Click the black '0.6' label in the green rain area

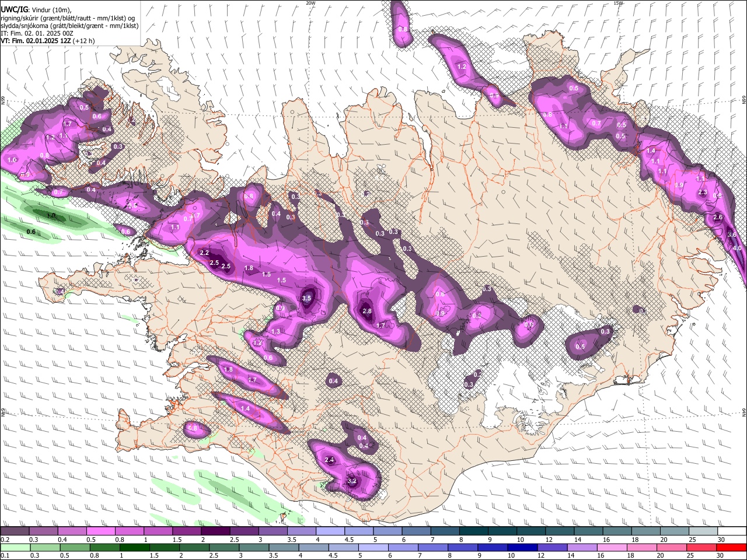pos(31,232)
